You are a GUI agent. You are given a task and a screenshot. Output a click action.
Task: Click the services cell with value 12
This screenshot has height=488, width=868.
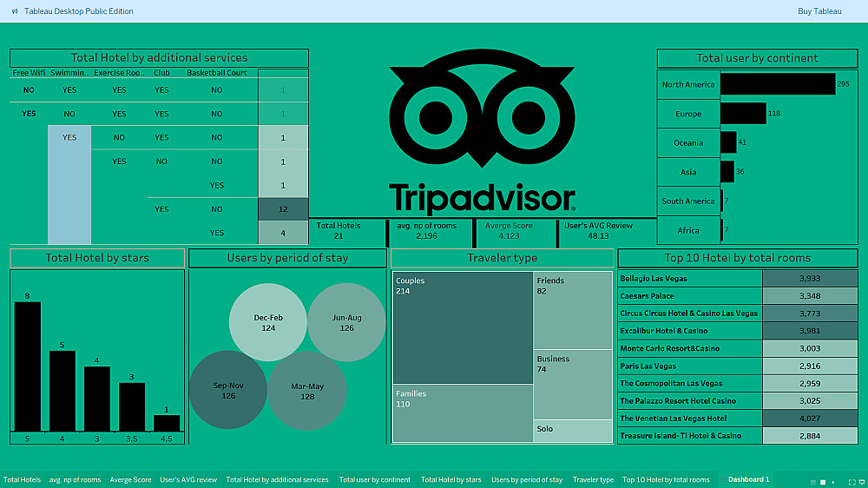pyautogui.click(x=283, y=208)
